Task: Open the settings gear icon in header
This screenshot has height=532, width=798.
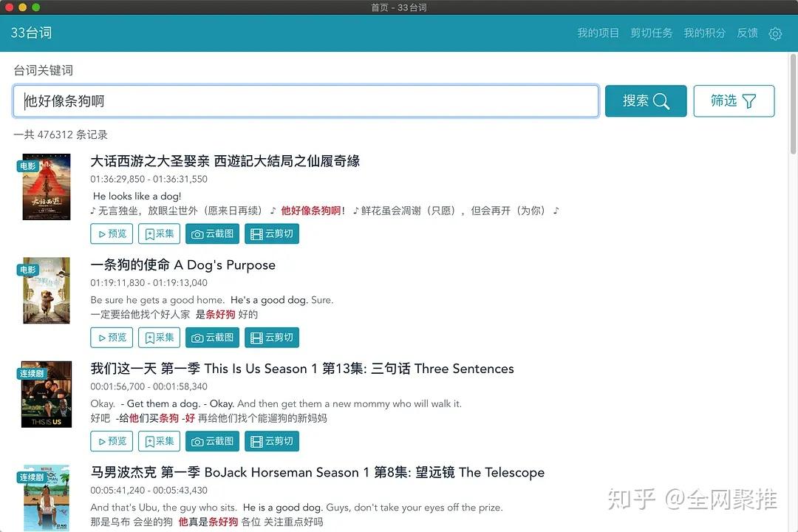Action: [x=774, y=33]
